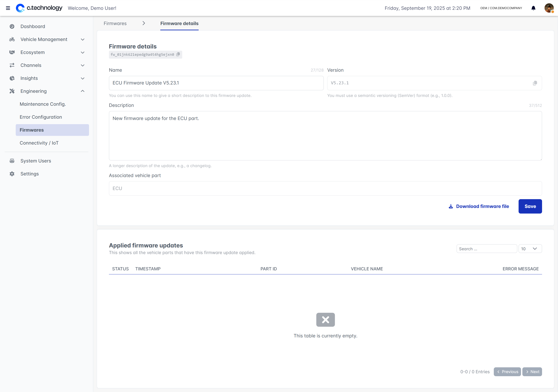Image resolution: width=558 pixels, height=392 pixels.
Task: Open Connectivity / IoT menu item
Action: (x=39, y=143)
